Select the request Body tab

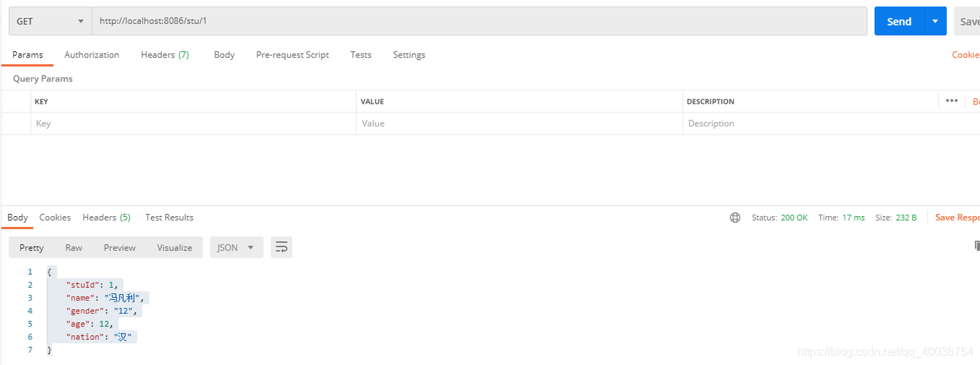[224, 55]
